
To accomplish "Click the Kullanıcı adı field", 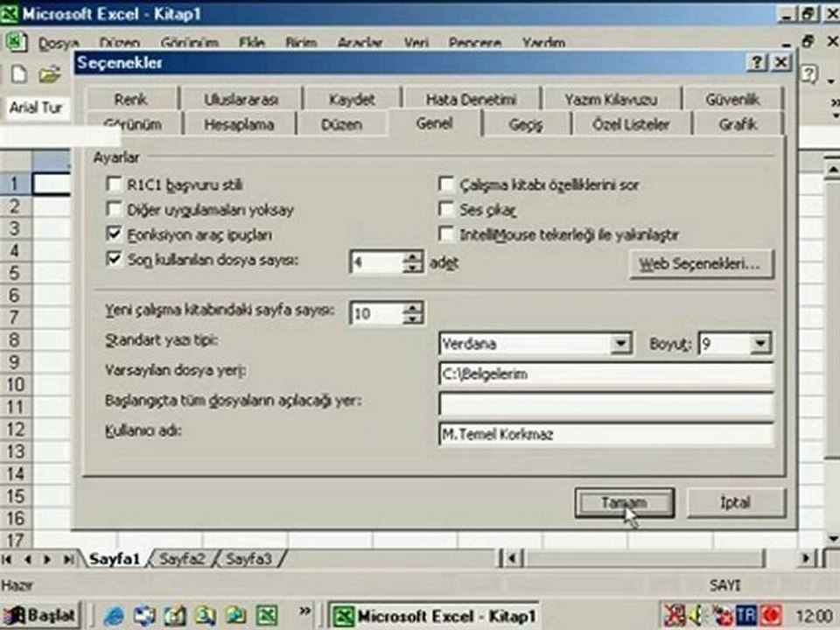I will 605,434.
